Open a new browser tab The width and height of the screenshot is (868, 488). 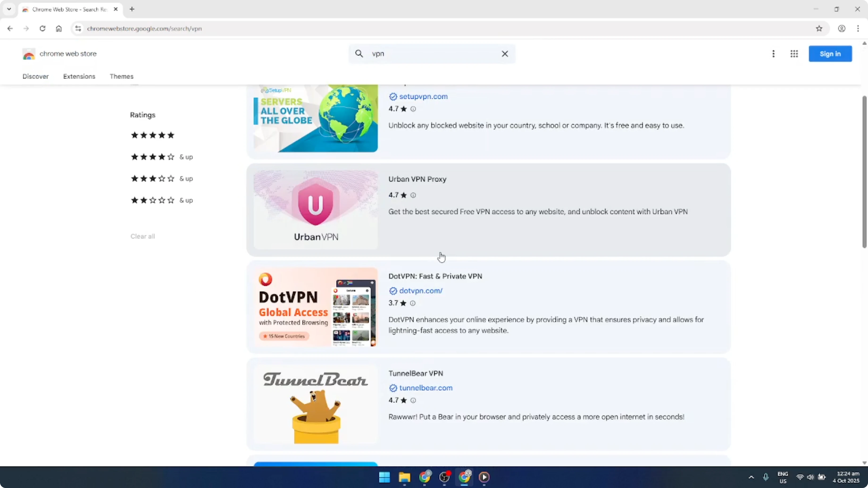point(132,9)
